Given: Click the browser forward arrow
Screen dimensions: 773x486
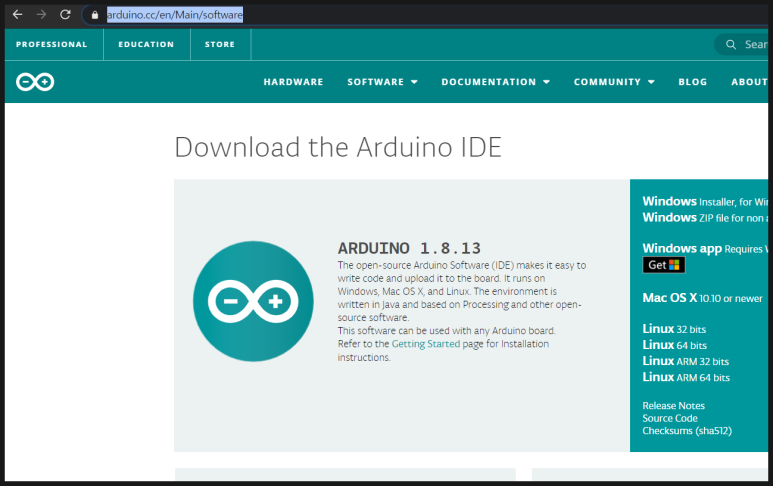Looking at the screenshot, I should point(41,15).
